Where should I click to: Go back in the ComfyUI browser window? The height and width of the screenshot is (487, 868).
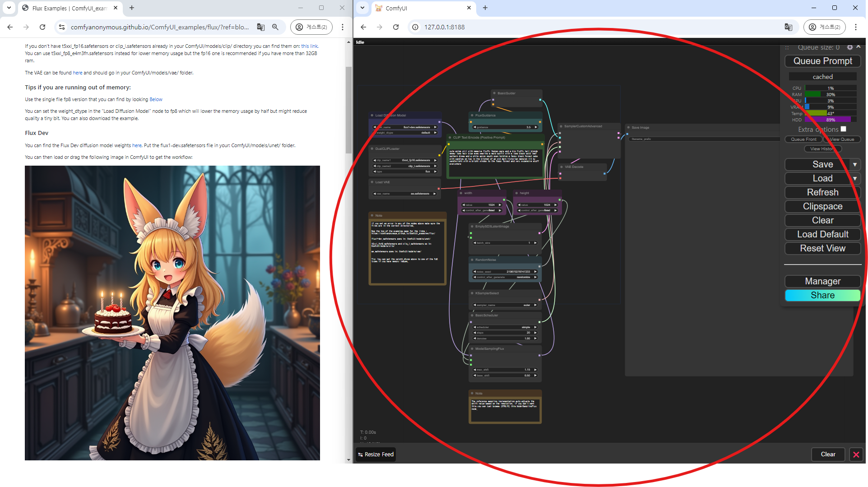(x=363, y=27)
